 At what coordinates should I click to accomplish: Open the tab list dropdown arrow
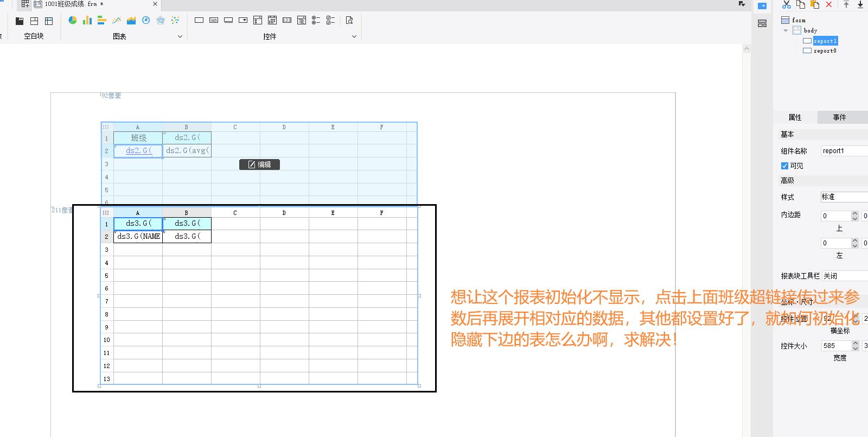point(742,4)
